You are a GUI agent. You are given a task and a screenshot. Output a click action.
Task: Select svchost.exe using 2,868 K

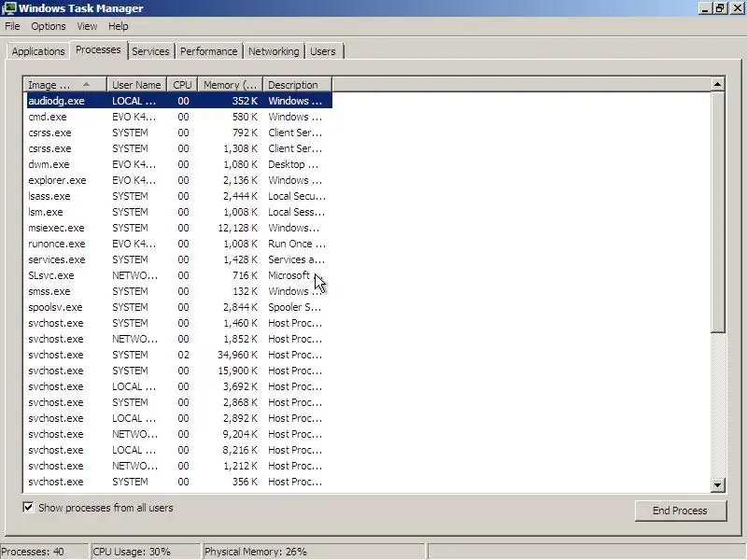click(x=179, y=402)
